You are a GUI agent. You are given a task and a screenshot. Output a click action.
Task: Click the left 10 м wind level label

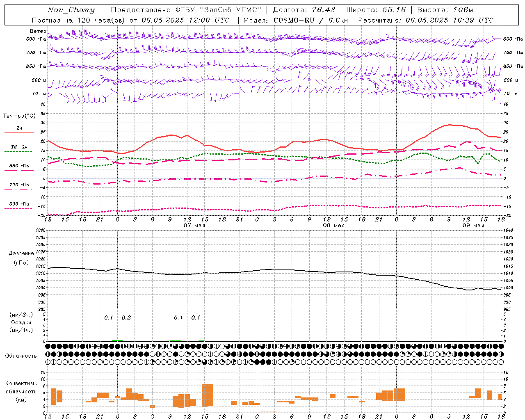[x=39, y=94]
